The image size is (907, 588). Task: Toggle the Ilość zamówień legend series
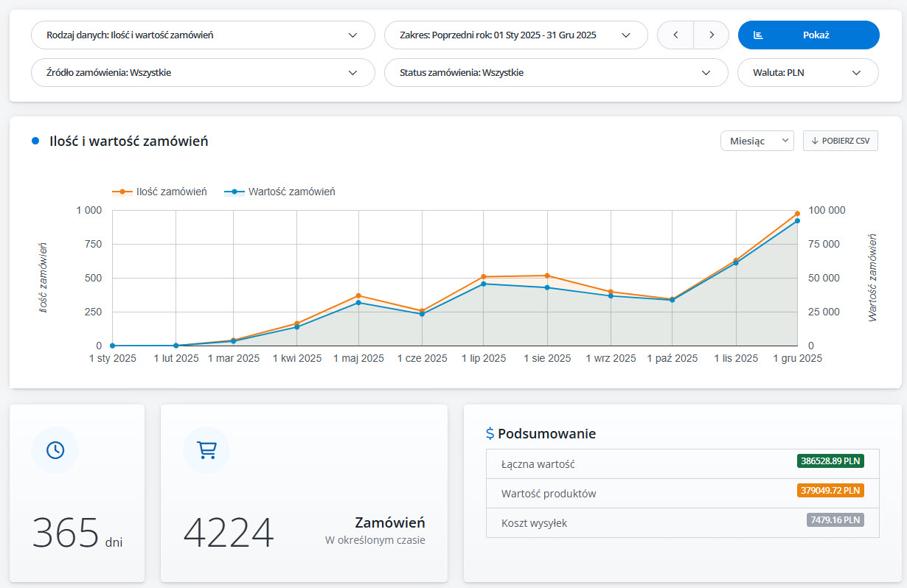pyautogui.click(x=159, y=192)
